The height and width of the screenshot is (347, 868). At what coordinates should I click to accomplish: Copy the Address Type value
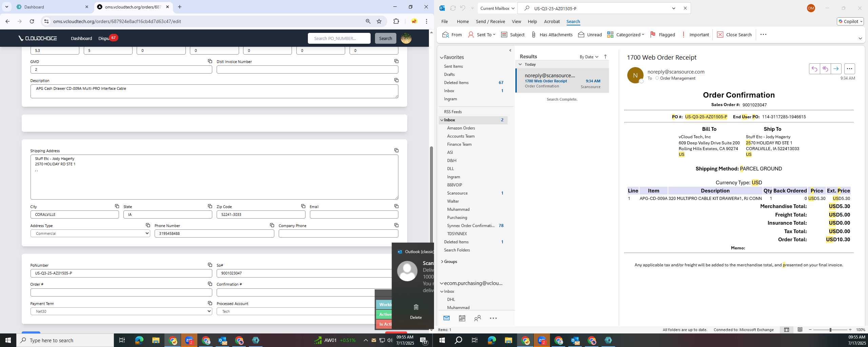(x=148, y=225)
